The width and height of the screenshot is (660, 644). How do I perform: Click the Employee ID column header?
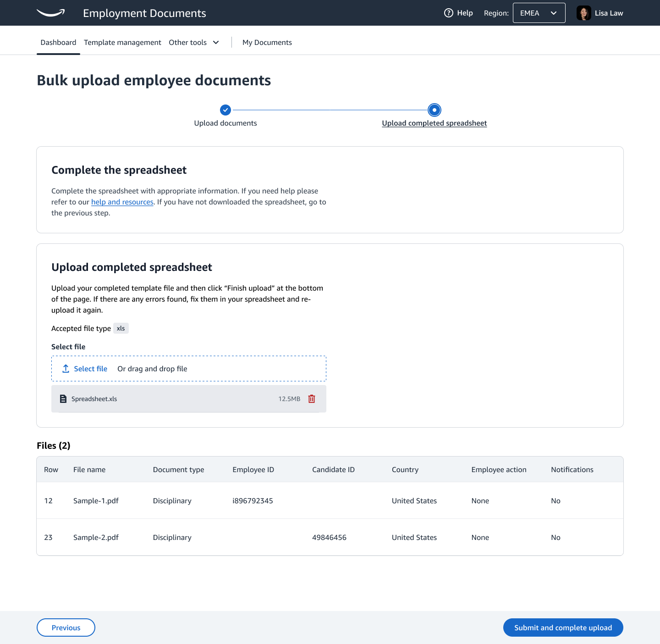(253, 469)
